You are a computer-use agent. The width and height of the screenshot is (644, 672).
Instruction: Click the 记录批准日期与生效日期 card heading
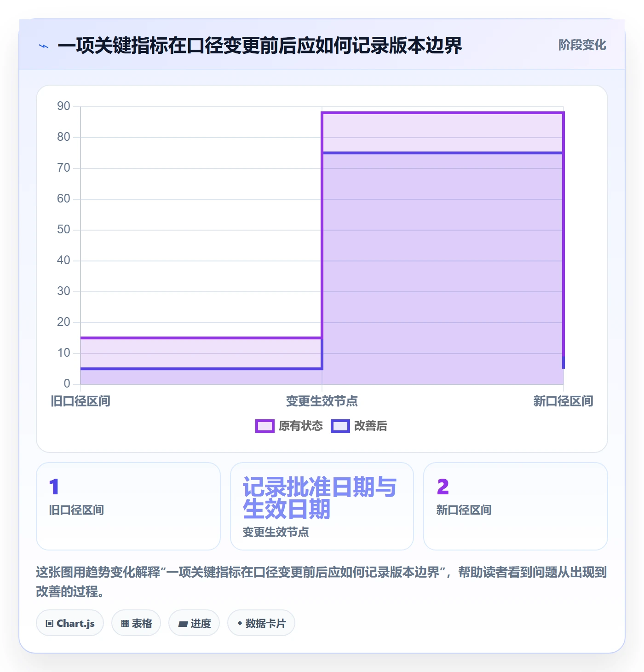(x=320, y=498)
